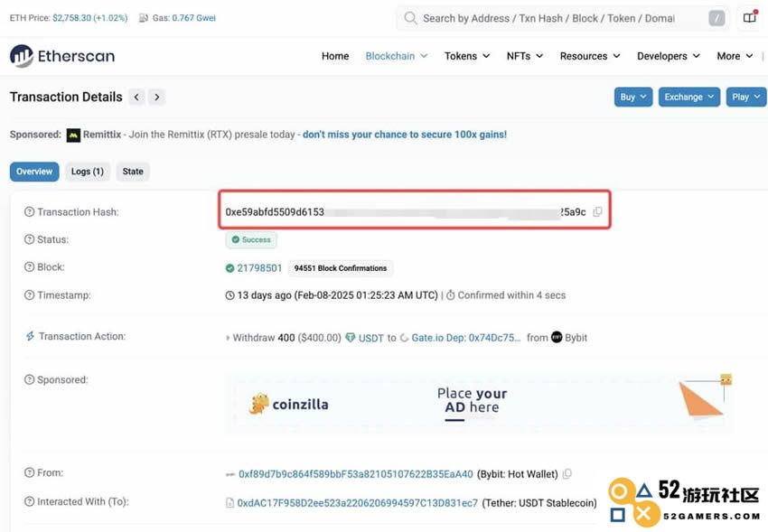Viewport: 768px width, 532px height.
Task: Click the help icon beside Interacted With
Action: coord(30,501)
